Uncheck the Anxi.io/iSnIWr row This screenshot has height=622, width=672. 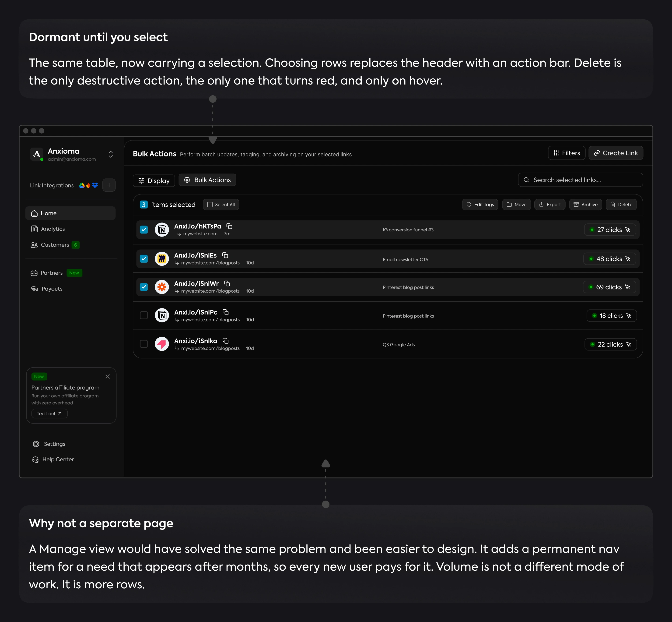(x=144, y=287)
